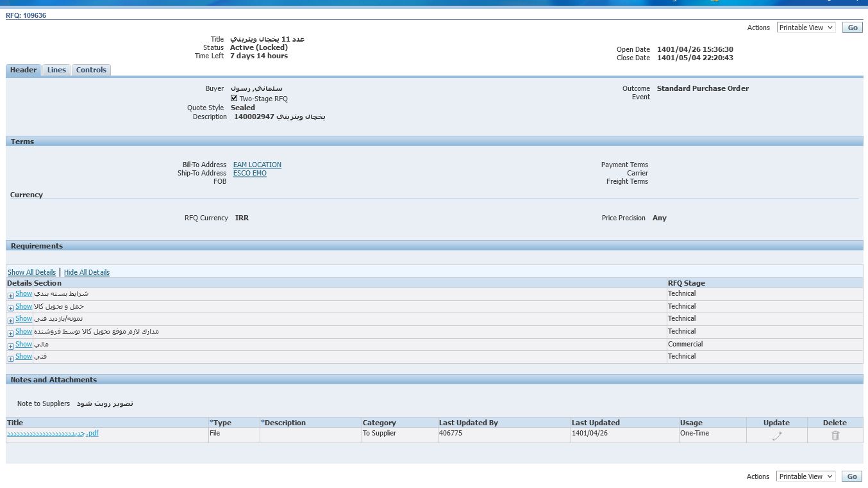This screenshot has width=868, height=488.
Task: Click the bottom Go button
Action: pyautogui.click(x=852, y=476)
